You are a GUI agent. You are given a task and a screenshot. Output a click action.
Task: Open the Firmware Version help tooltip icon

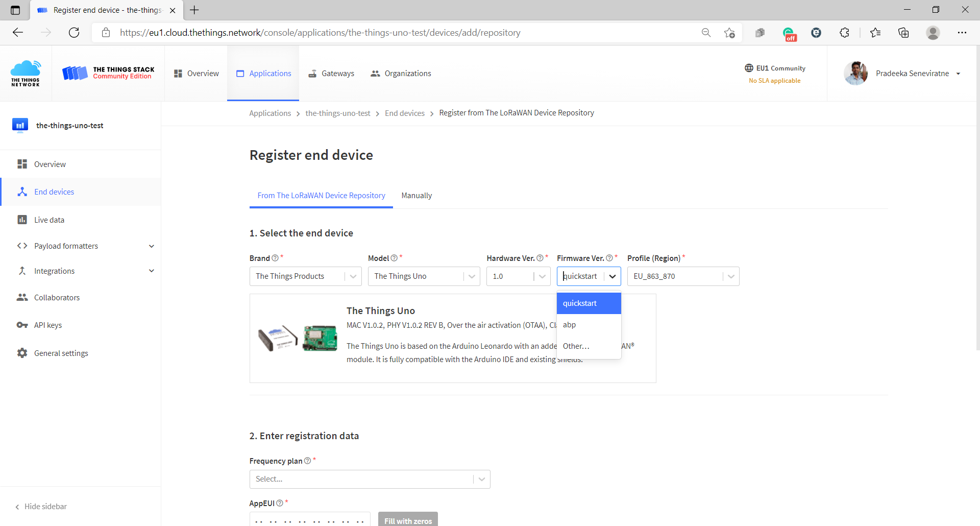(x=609, y=258)
